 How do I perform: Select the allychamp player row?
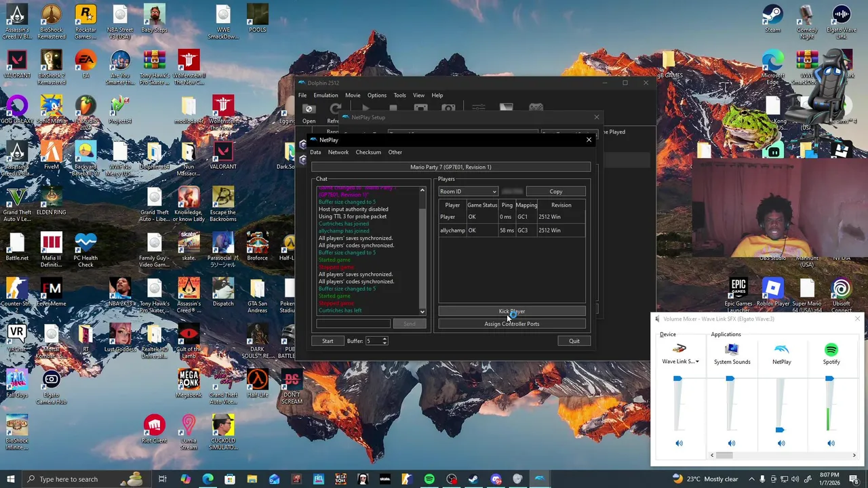coord(512,230)
